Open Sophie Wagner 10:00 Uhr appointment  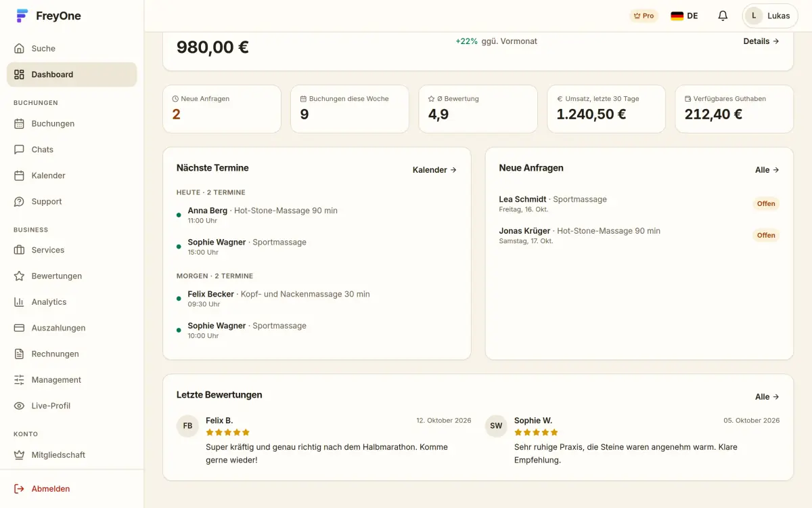tap(317, 331)
